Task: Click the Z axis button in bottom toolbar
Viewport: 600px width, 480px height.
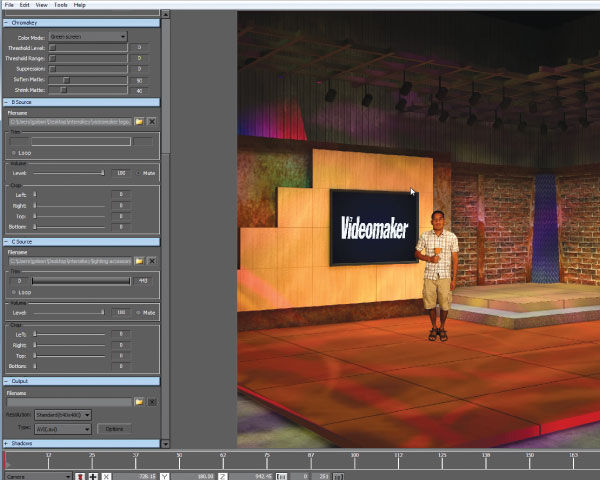Action: (x=223, y=477)
